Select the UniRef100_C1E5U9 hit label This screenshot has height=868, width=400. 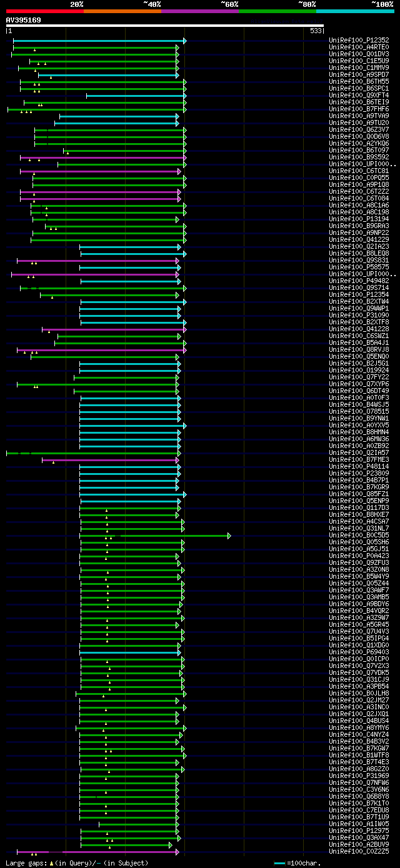click(x=359, y=61)
